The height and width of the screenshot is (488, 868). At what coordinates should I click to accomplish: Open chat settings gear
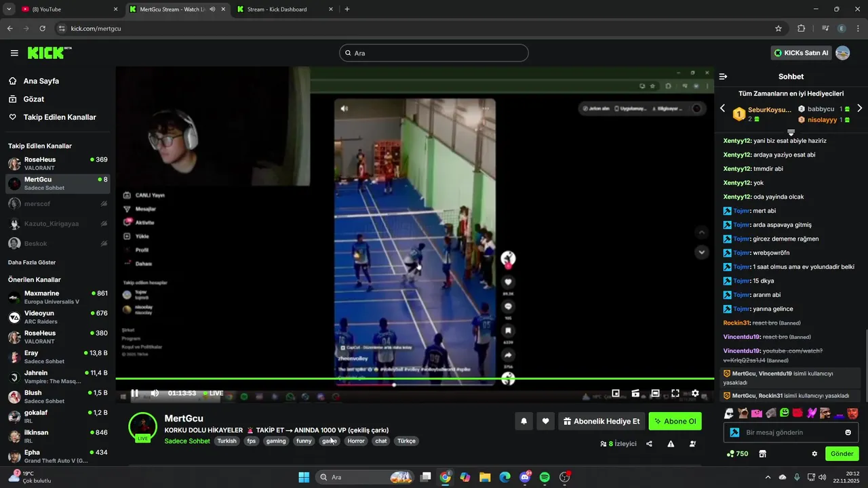[814, 453]
